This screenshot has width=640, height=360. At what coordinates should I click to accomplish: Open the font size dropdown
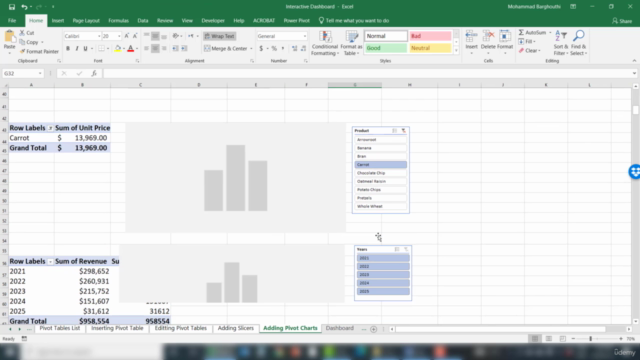[x=119, y=36]
